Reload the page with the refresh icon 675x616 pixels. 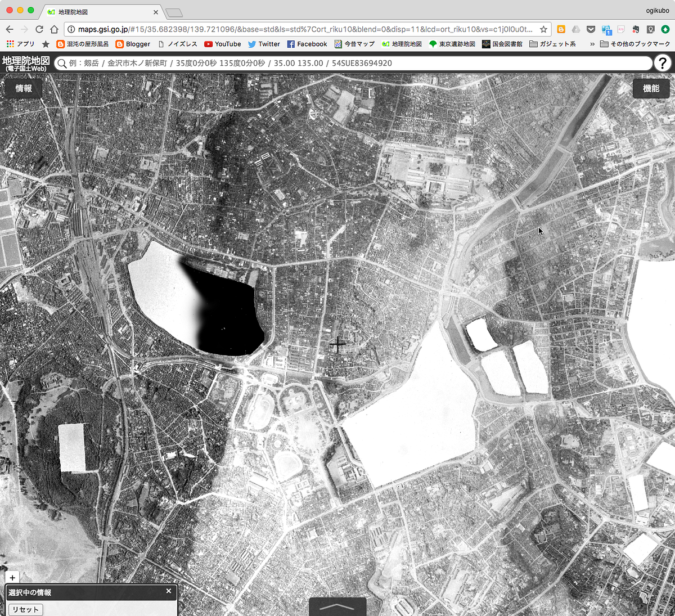point(39,29)
